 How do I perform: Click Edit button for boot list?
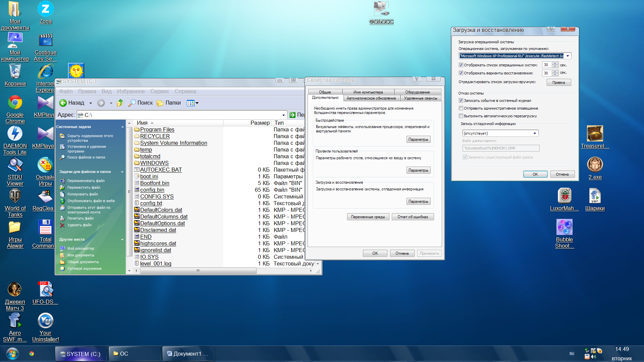tap(558, 82)
